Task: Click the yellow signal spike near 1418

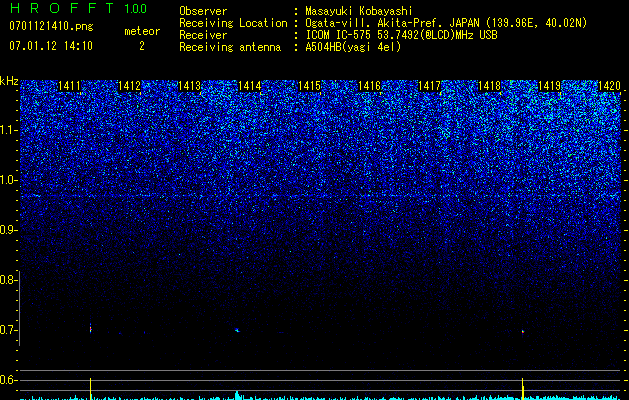Action: pos(523,388)
